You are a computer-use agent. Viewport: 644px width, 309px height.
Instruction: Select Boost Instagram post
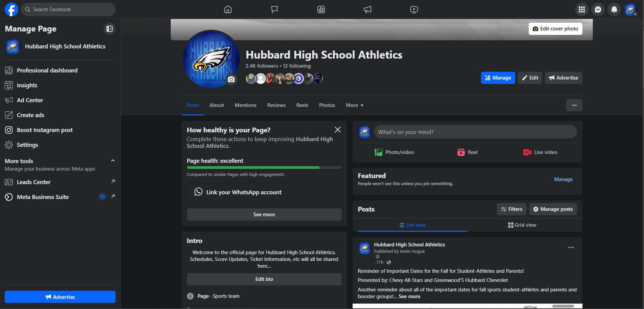(x=60, y=130)
